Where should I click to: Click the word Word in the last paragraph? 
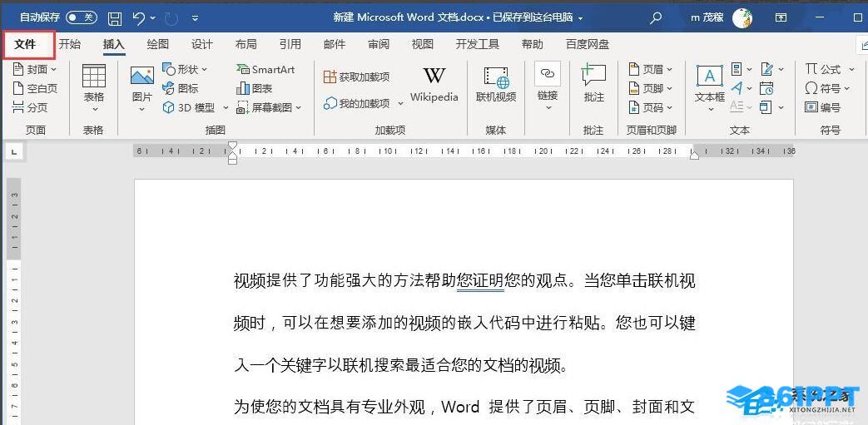(460, 408)
